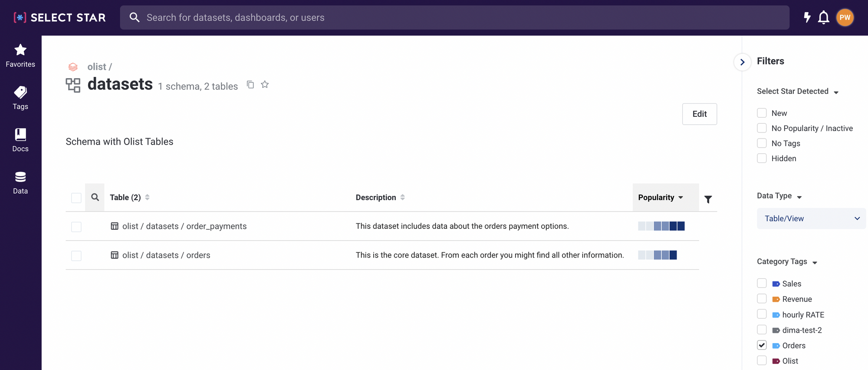Check the hourly RATE tag checkbox
Image resolution: width=868 pixels, height=370 pixels.
(x=762, y=314)
